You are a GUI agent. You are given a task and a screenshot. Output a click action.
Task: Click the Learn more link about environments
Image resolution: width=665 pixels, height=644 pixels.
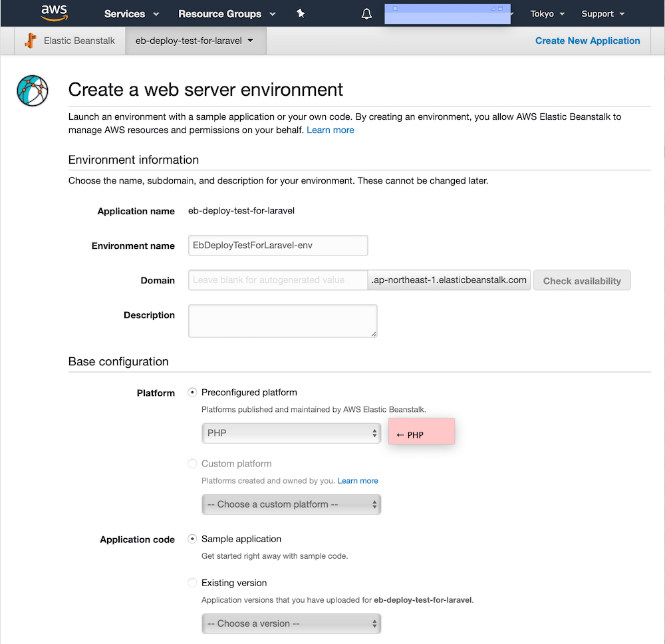coord(330,130)
